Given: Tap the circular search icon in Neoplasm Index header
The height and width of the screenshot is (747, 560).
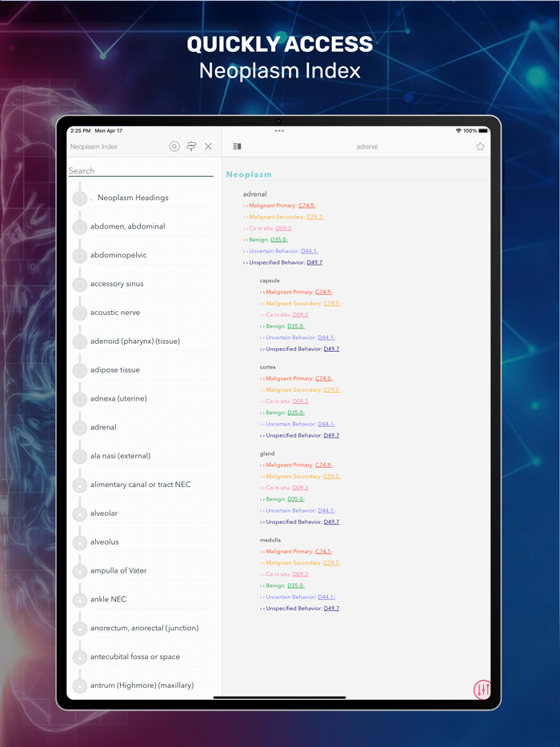Looking at the screenshot, I should (174, 146).
